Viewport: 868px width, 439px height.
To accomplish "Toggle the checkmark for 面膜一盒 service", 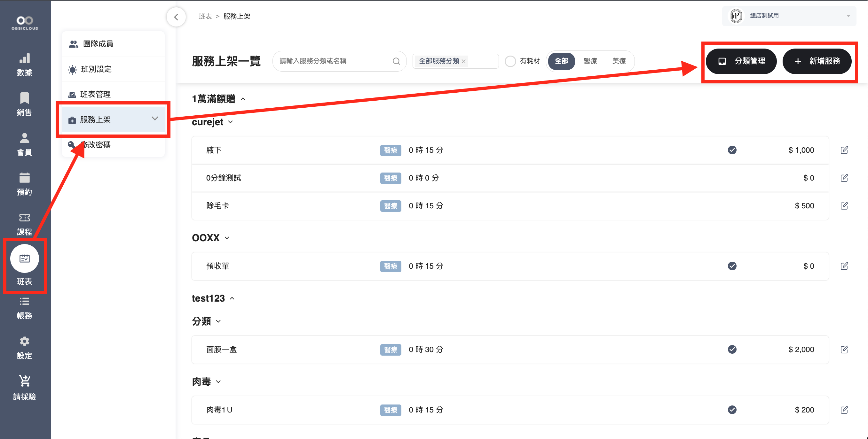I will [x=732, y=350].
